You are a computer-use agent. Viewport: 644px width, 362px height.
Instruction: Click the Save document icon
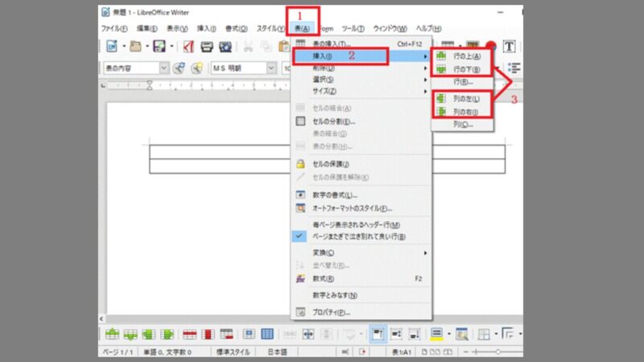pyautogui.click(x=159, y=47)
